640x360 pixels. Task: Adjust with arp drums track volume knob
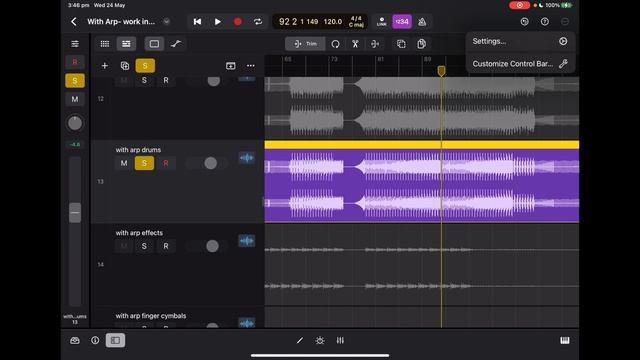[211, 163]
